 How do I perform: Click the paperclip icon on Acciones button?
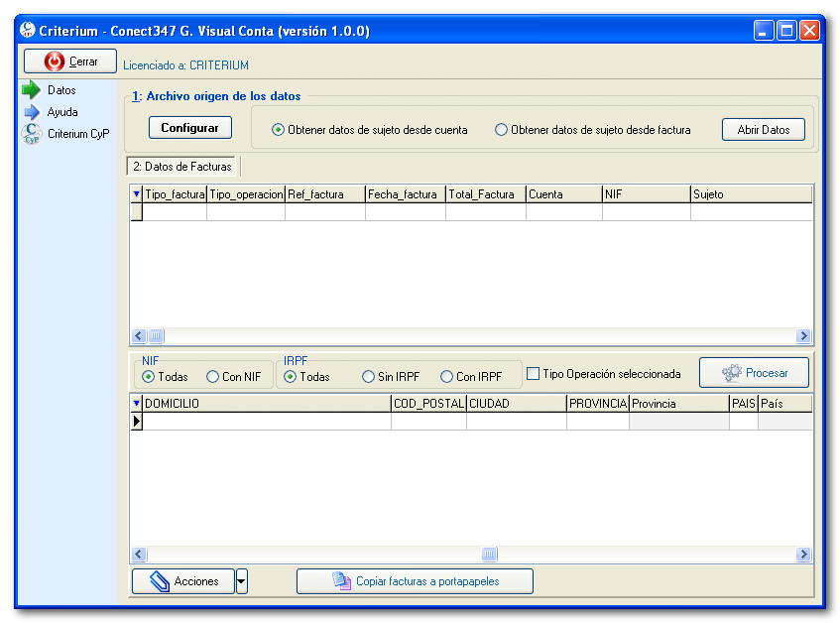pyautogui.click(x=159, y=581)
